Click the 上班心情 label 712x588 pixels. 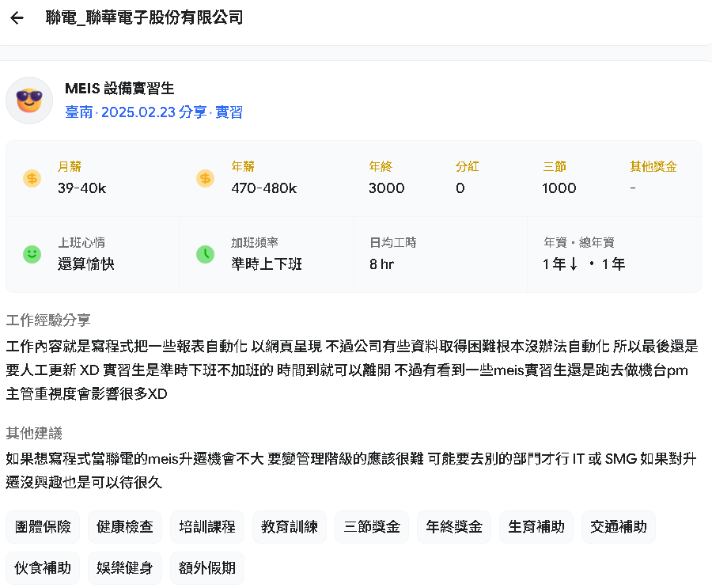pos(81,243)
